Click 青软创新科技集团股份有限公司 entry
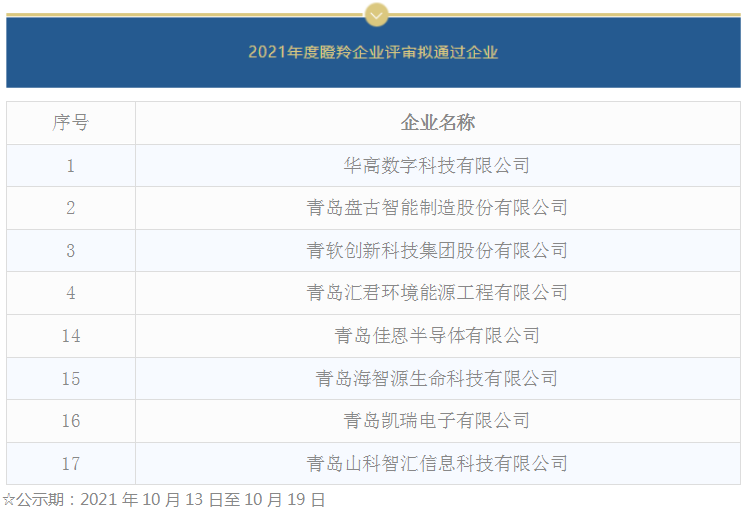Screen dimensions: 750x513 click(x=437, y=251)
